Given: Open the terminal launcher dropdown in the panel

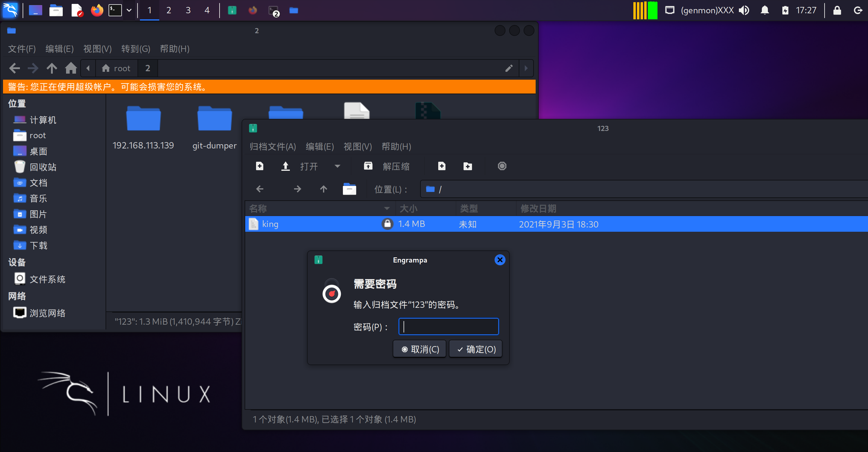Looking at the screenshot, I should pyautogui.click(x=129, y=11).
